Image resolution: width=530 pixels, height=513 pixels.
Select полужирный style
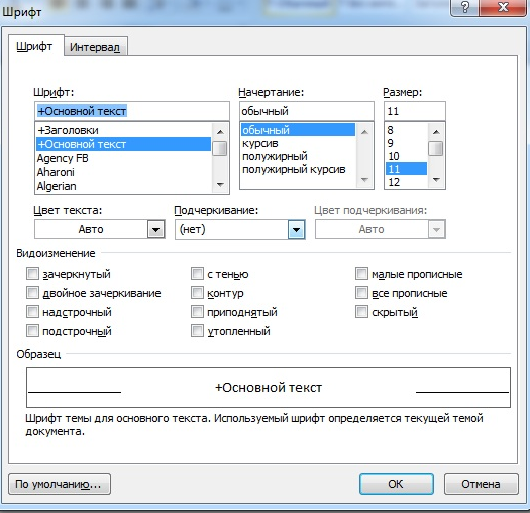(298, 156)
